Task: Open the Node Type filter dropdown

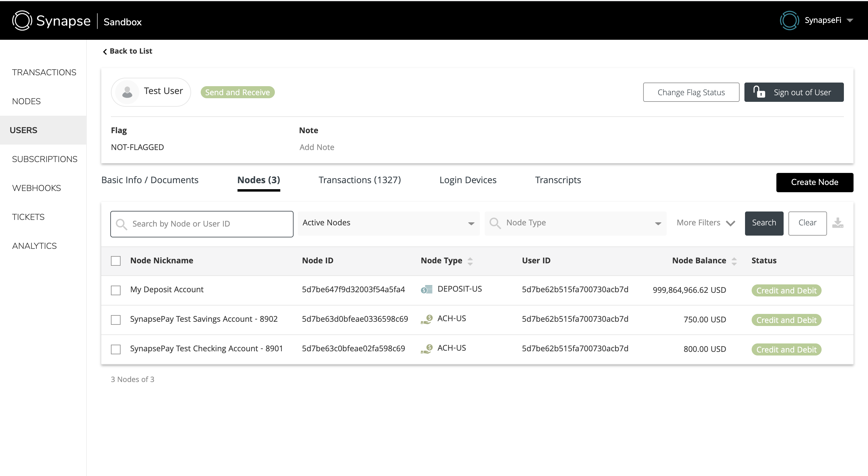Action: click(575, 223)
